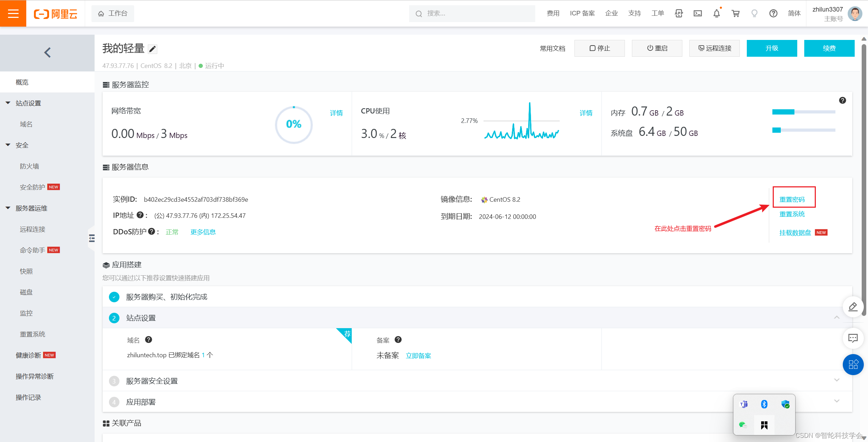868x442 pixels.
Task: Click the 远程连接 button in header
Action: click(x=714, y=48)
